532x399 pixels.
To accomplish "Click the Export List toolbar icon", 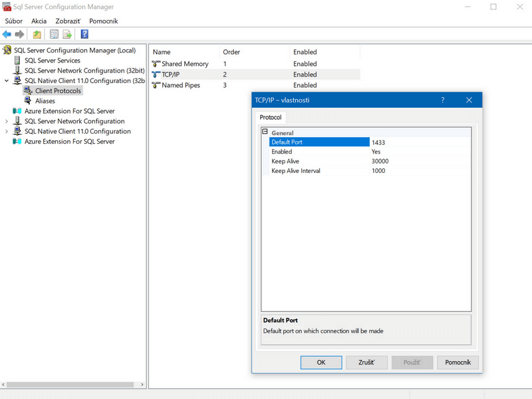I will pyautogui.click(x=67, y=35).
